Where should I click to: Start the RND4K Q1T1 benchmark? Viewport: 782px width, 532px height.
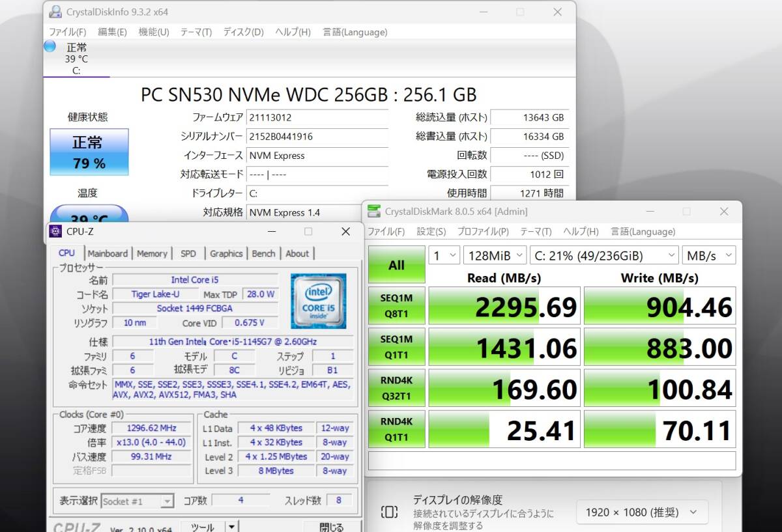[x=396, y=429]
